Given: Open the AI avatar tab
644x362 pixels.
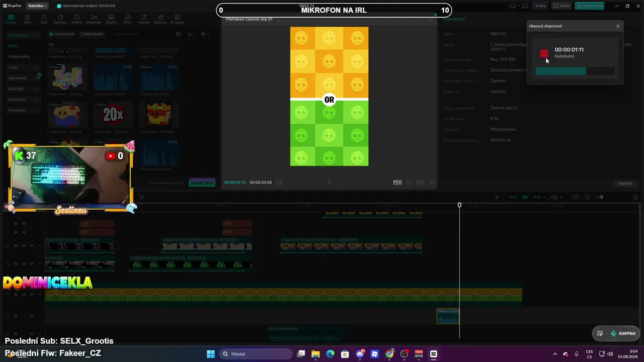Looking at the screenshot, I should click(x=178, y=19).
